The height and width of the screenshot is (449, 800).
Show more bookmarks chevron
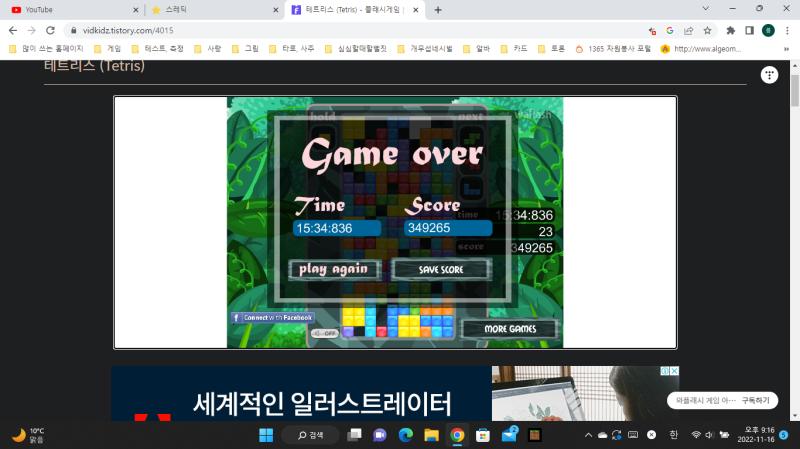click(786, 49)
